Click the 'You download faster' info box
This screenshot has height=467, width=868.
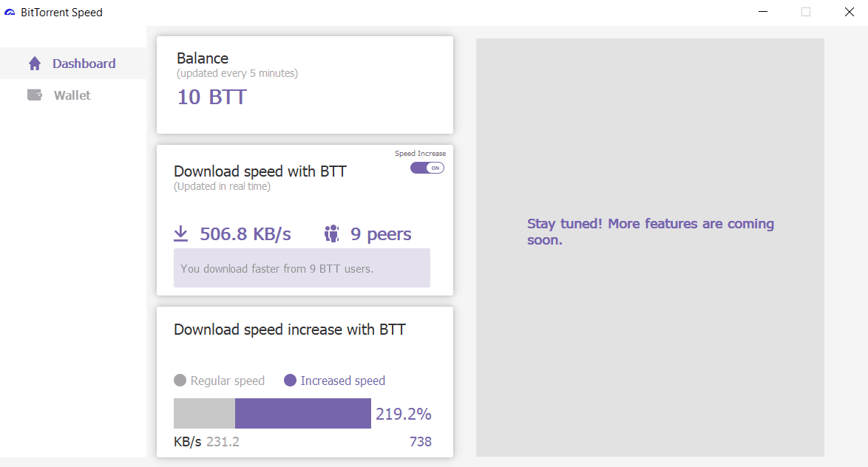[x=302, y=267]
